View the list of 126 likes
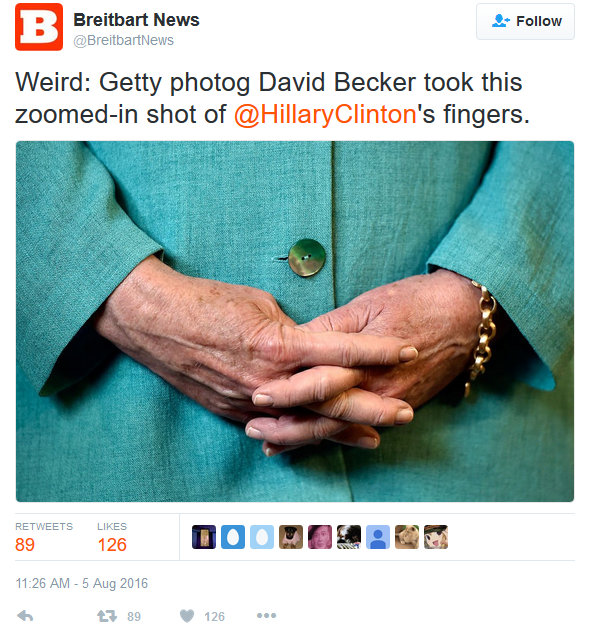The image size is (612, 627). point(112,538)
